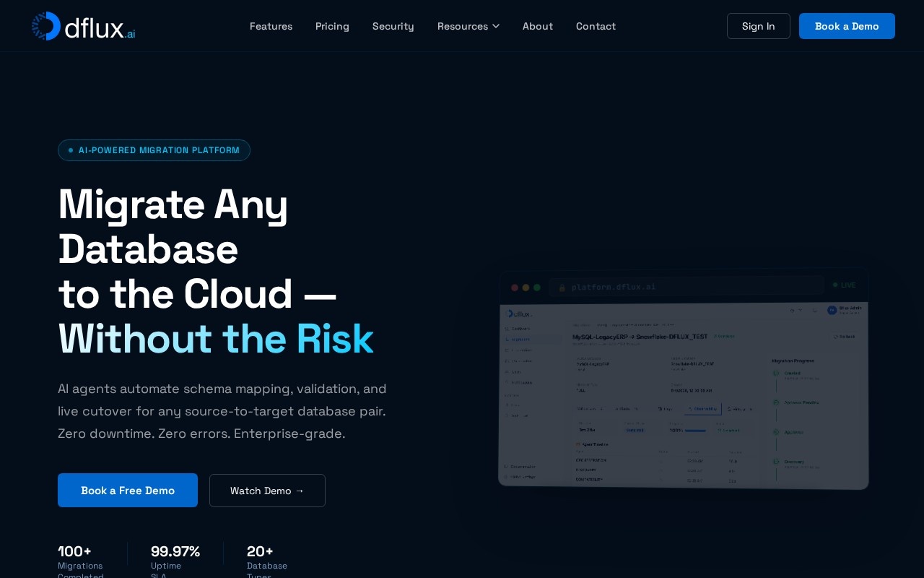Go to Pricing in the navigation
Viewport: 924px width, 578px height.
click(x=332, y=26)
